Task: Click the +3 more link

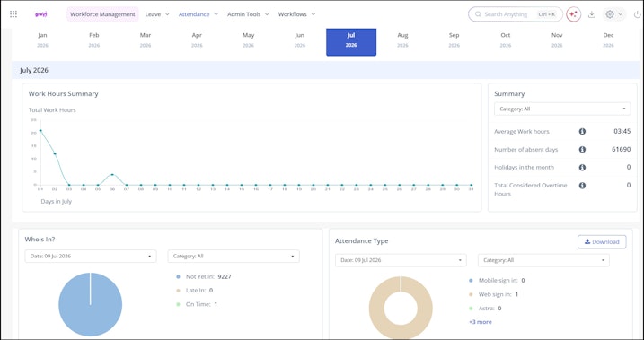Action: click(481, 322)
